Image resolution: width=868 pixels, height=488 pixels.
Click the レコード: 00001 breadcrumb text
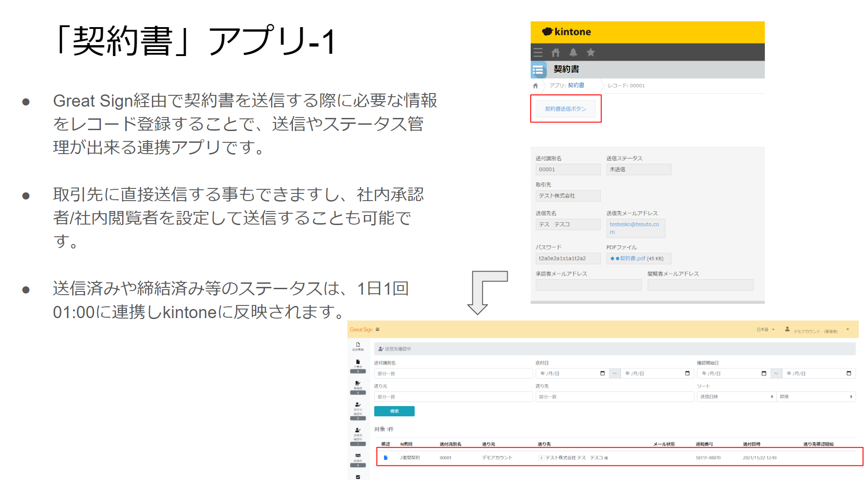click(x=626, y=85)
